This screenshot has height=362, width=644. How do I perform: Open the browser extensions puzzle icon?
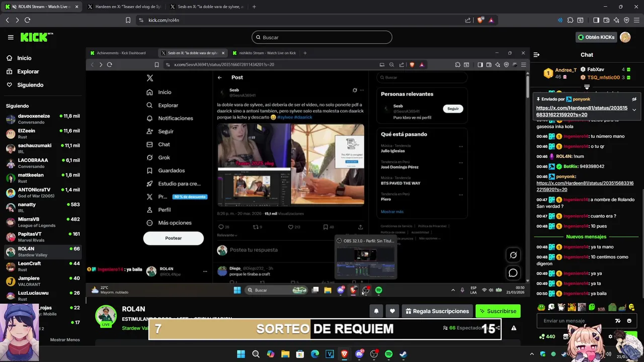pyautogui.click(x=570, y=20)
